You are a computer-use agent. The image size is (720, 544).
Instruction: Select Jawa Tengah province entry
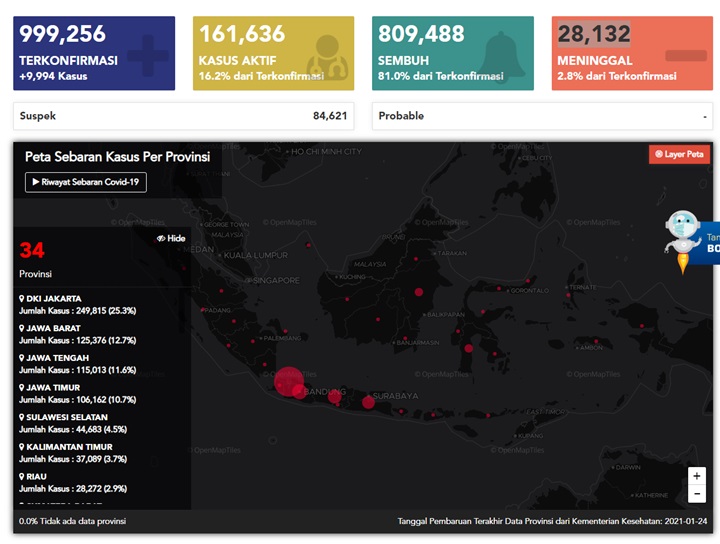[78, 364]
